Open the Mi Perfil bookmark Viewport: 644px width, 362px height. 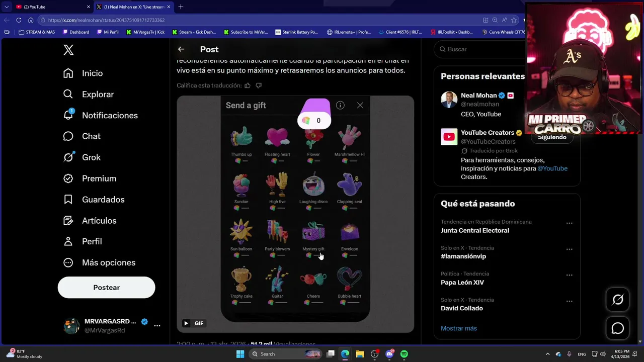click(108, 32)
